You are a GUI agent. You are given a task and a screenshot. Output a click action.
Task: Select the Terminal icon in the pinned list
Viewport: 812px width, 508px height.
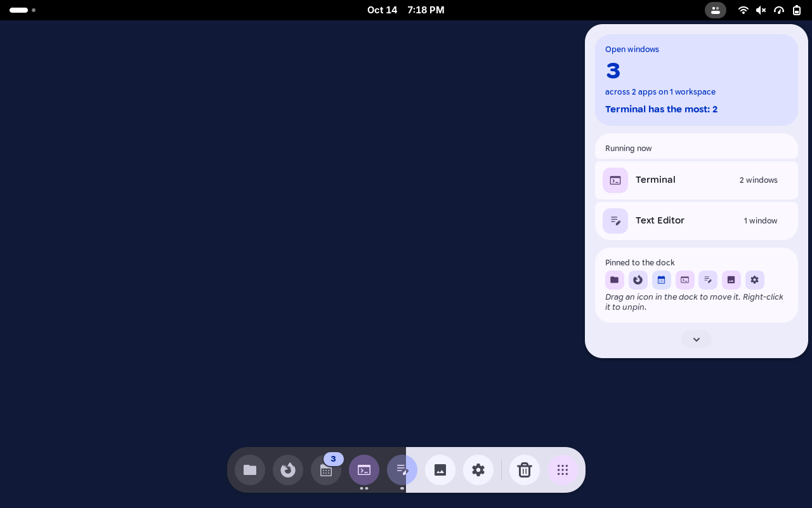click(x=685, y=280)
